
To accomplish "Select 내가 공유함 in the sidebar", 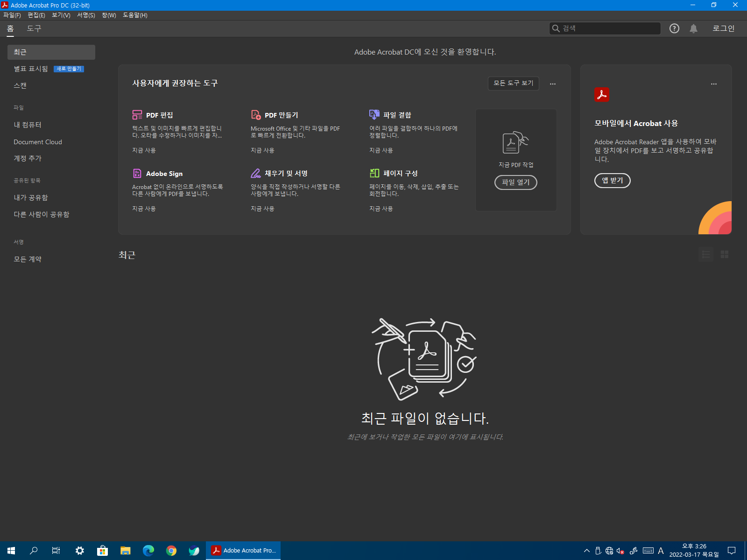I will 31,197.
